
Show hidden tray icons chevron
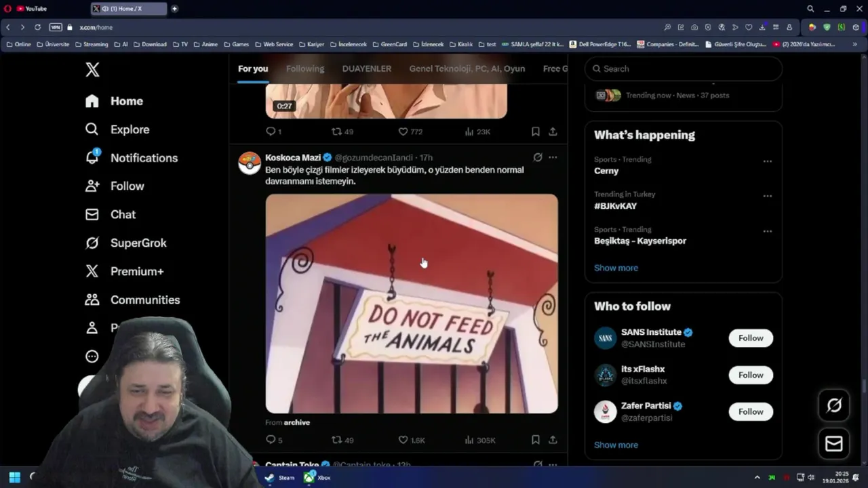757,477
